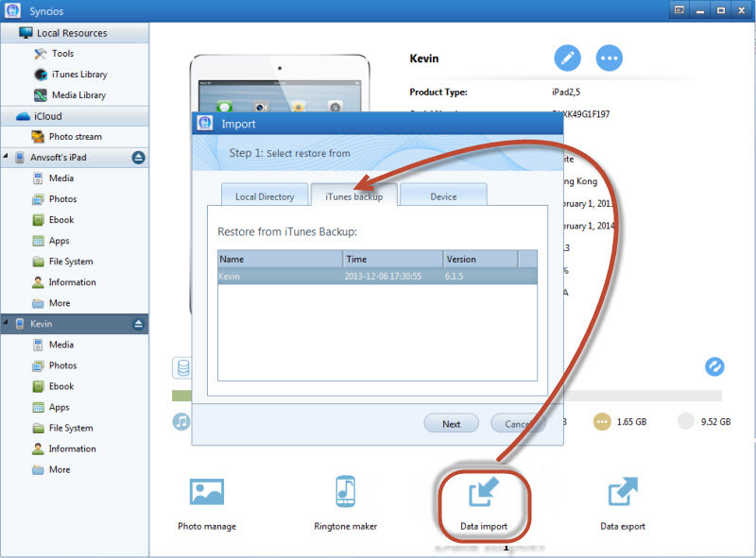This screenshot has height=558, width=756.
Task: Open Apps under Kevin device
Action: (51, 407)
